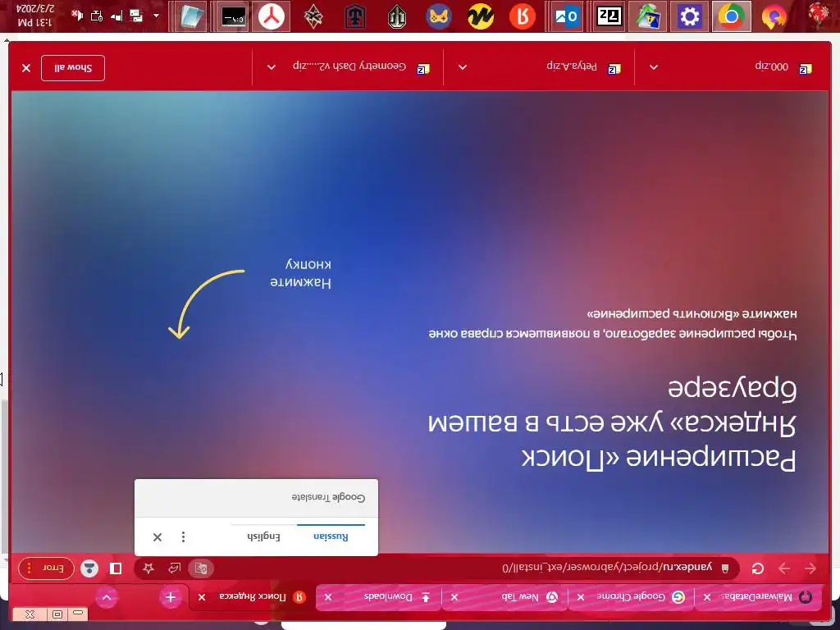Close the New Tab tab

tap(454, 597)
